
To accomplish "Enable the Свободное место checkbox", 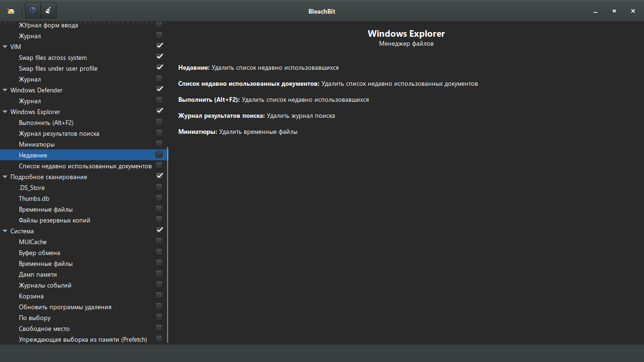I will click(159, 328).
